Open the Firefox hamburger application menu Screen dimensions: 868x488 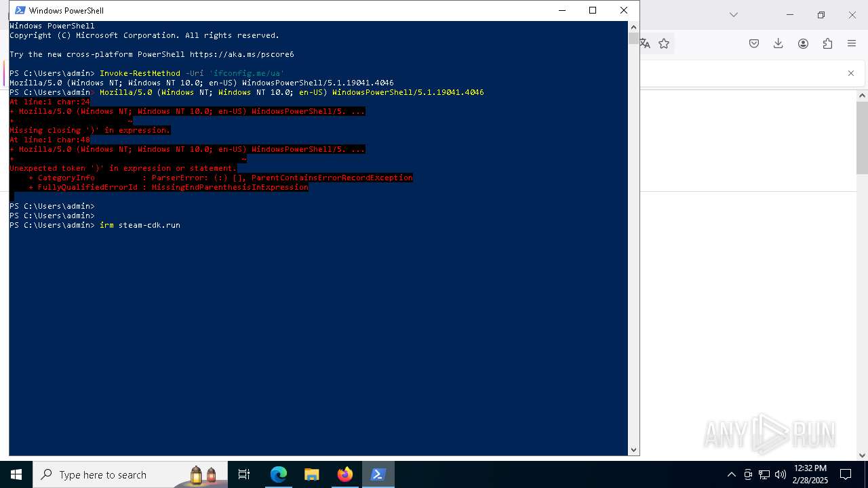[x=852, y=43]
